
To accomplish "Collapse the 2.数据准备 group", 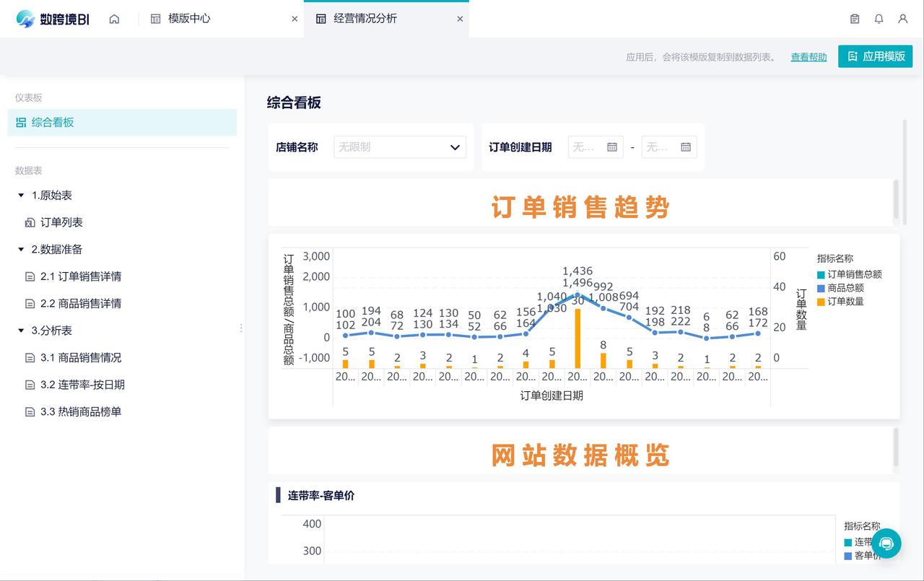I will (x=21, y=250).
